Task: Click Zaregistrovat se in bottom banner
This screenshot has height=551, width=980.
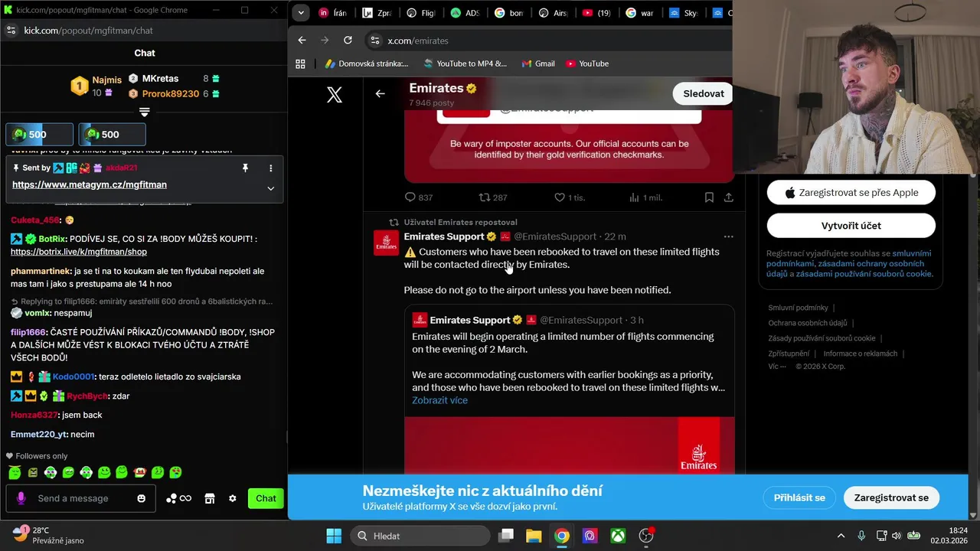Action: (x=891, y=497)
